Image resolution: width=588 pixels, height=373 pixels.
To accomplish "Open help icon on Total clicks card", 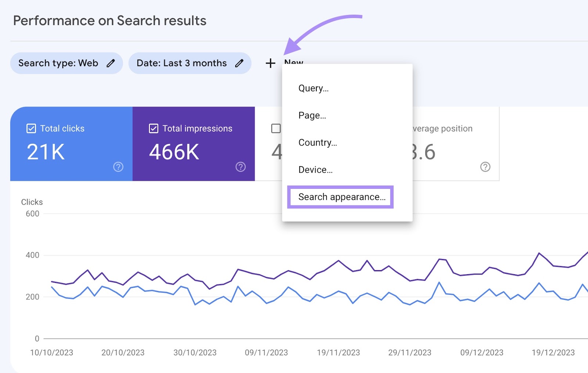I will [x=118, y=167].
